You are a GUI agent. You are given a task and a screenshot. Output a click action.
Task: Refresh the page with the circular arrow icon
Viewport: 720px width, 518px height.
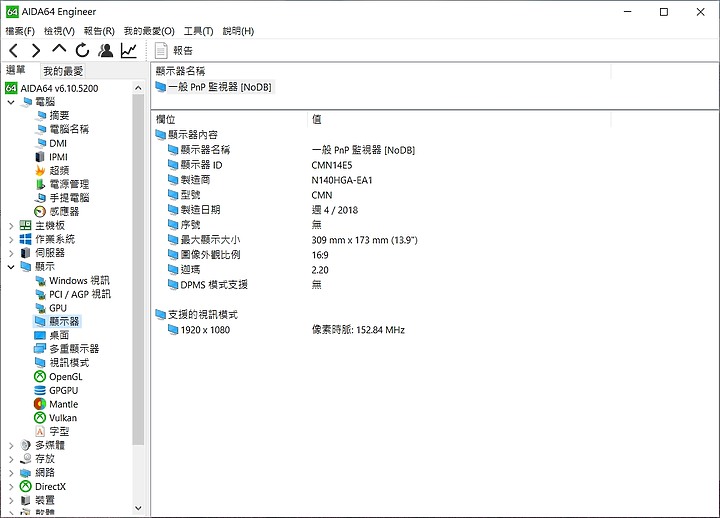83,50
